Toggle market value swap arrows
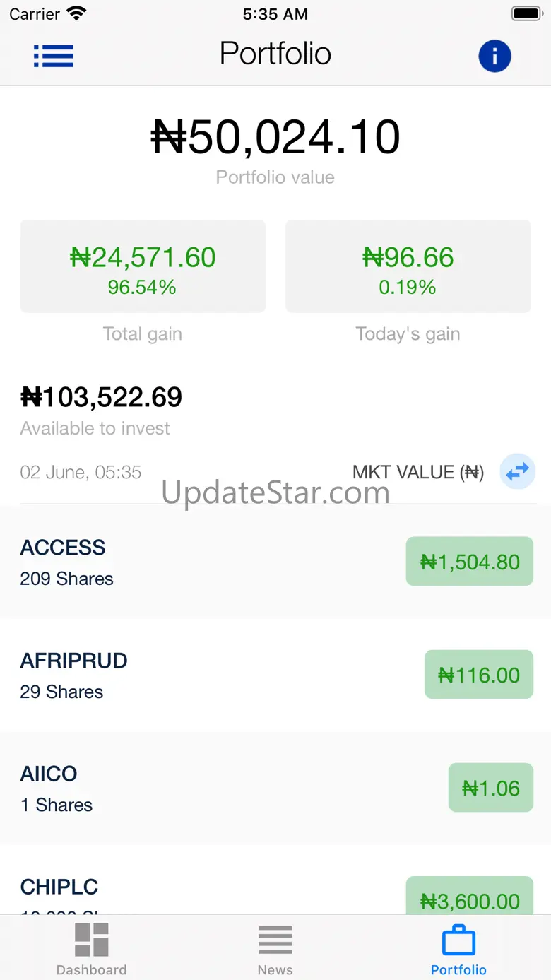Image resolution: width=551 pixels, height=980 pixels. pyautogui.click(x=517, y=471)
